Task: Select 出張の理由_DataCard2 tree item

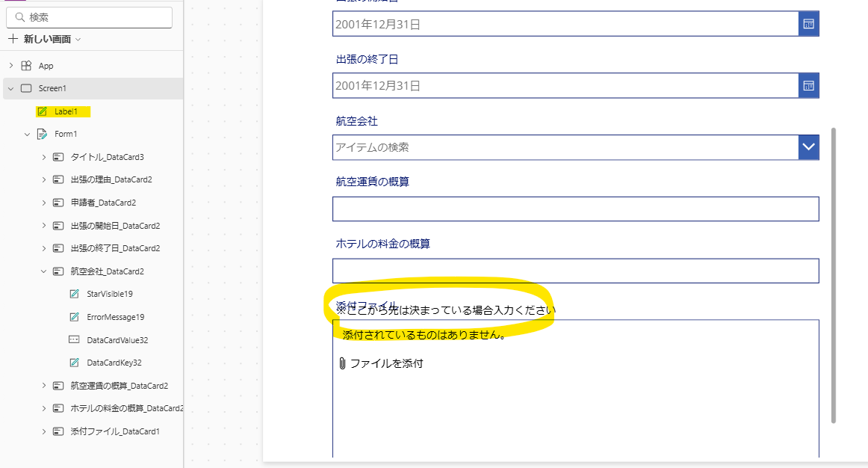Action: tap(111, 179)
